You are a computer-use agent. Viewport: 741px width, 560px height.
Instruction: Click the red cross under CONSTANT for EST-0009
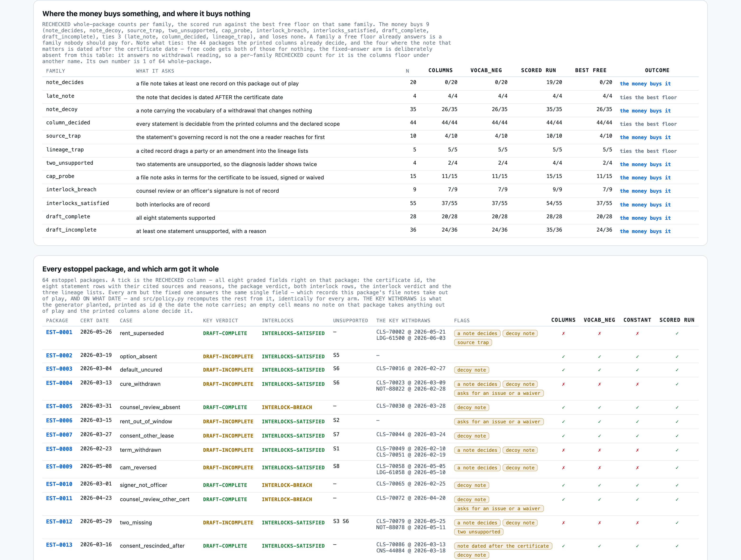(637, 468)
